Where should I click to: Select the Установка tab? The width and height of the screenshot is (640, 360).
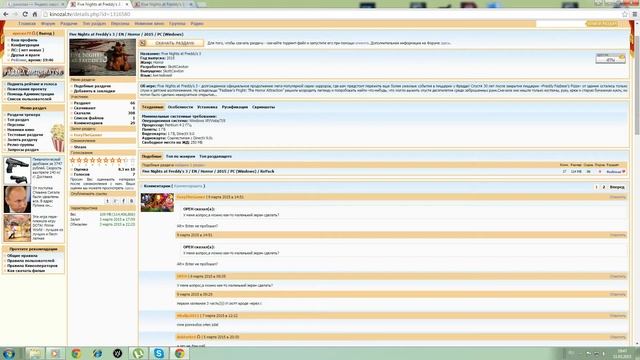point(207,107)
